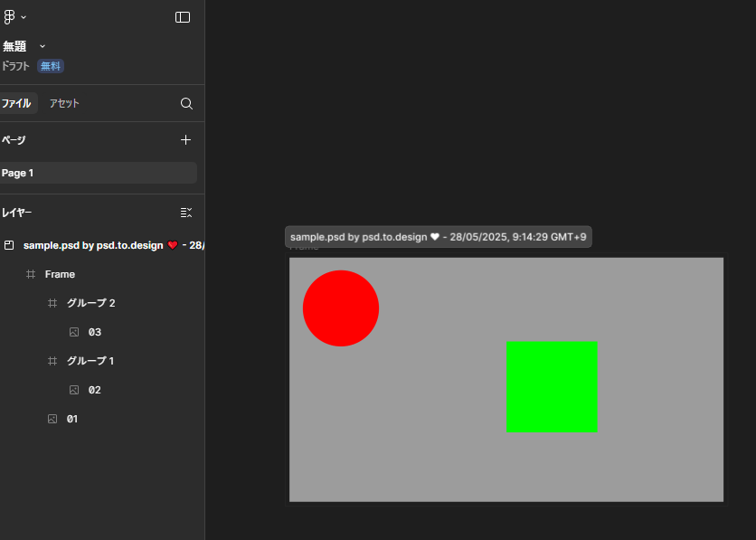Click the frame icon beside グループ 2
756x540 pixels.
point(52,303)
